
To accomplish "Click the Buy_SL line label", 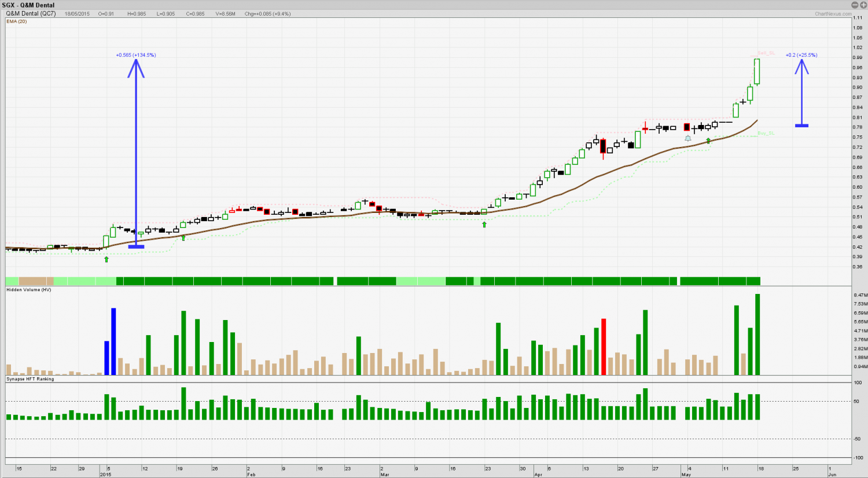I will click(x=766, y=133).
